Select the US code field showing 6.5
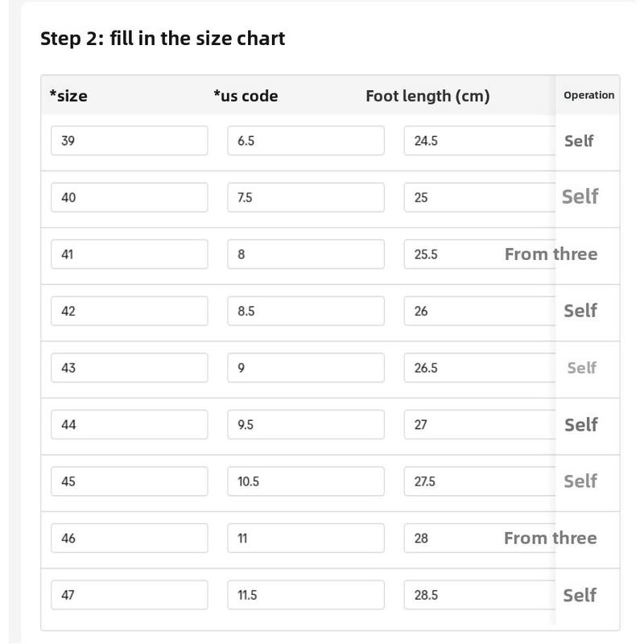Viewport: 644px width, 644px height. 305,141
